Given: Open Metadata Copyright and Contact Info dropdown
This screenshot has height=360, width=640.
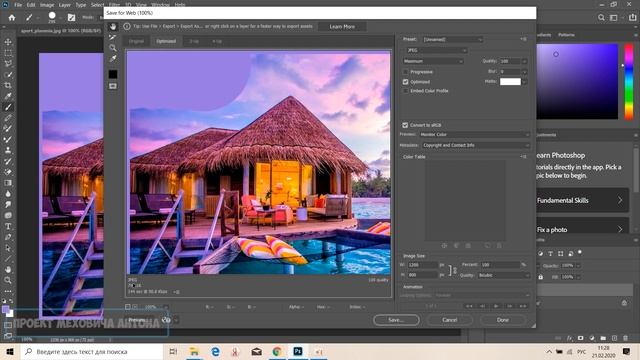Looking at the screenshot, I should (x=476, y=145).
